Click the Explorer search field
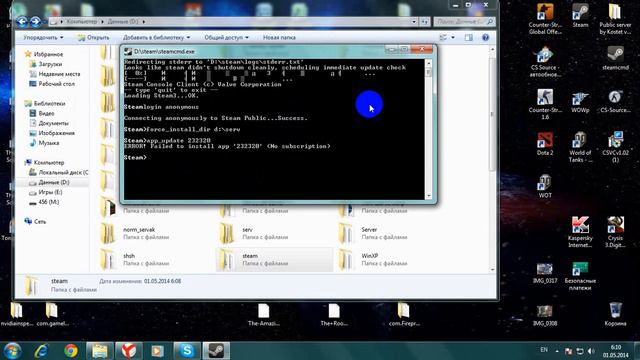The image size is (640, 360). pos(464,21)
